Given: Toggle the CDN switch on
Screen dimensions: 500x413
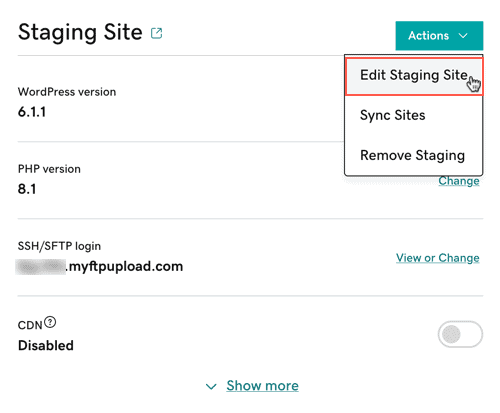Looking at the screenshot, I should (460, 334).
